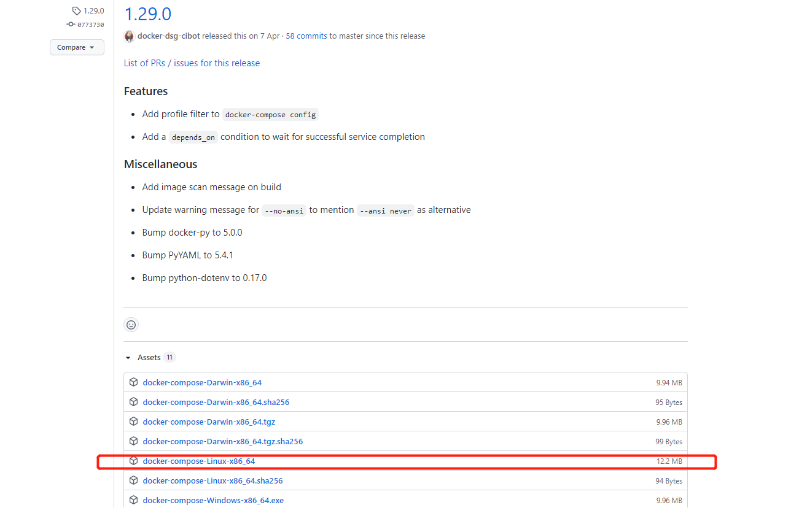Viewport: 791px width, 532px height.
Task: Click the Features heading
Action: click(x=146, y=91)
